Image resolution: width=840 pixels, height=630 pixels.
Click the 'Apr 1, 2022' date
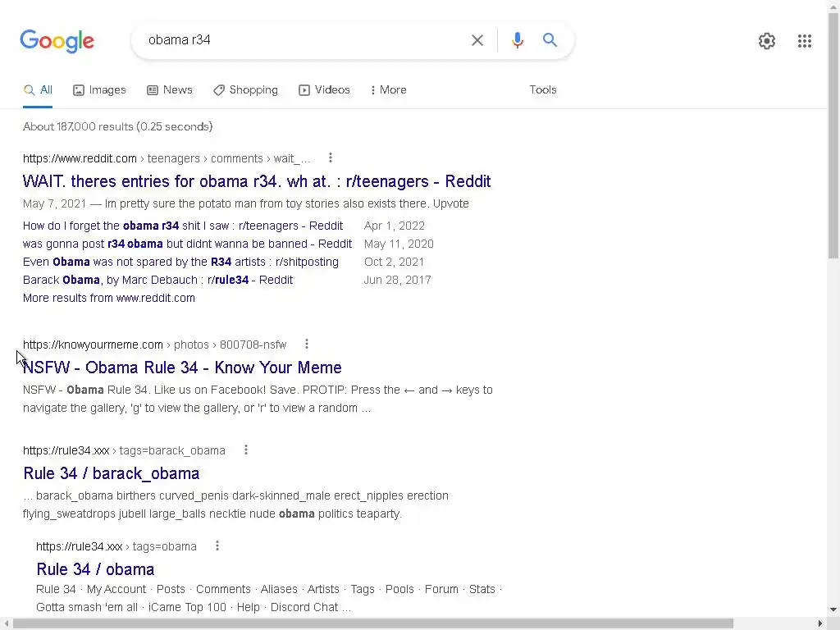pos(395,226)
